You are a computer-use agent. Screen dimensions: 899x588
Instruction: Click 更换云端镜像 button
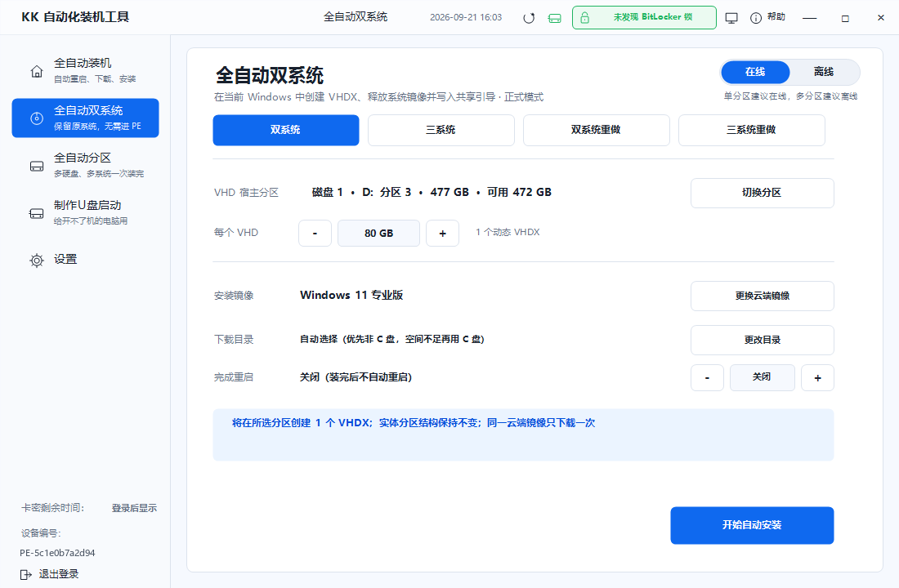pos(762,296)
